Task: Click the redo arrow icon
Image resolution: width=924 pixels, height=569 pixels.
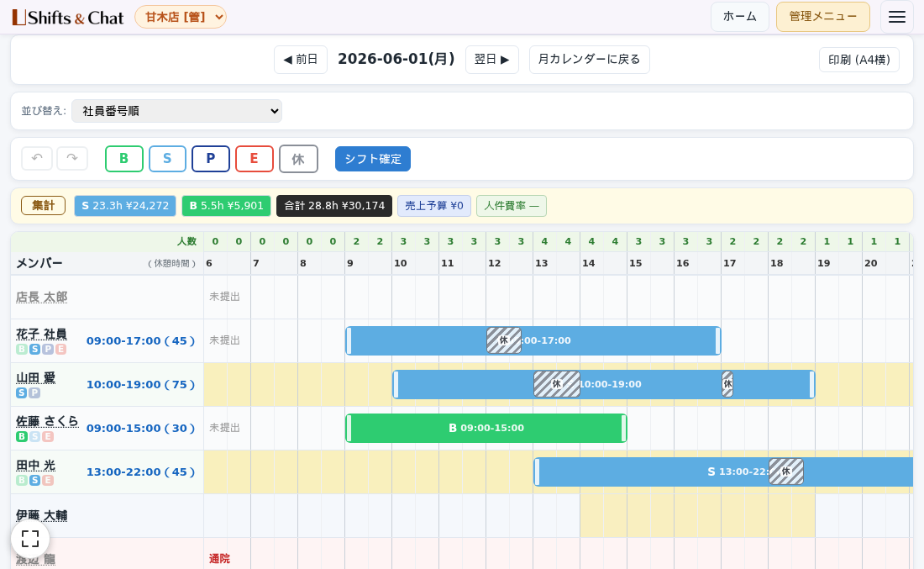Action: (72, 158)
